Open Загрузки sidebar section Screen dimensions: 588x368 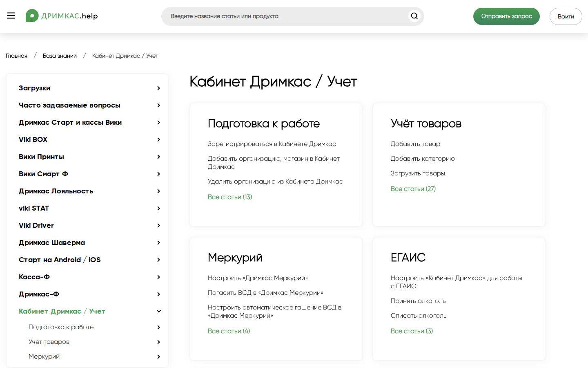coord(35,88)
